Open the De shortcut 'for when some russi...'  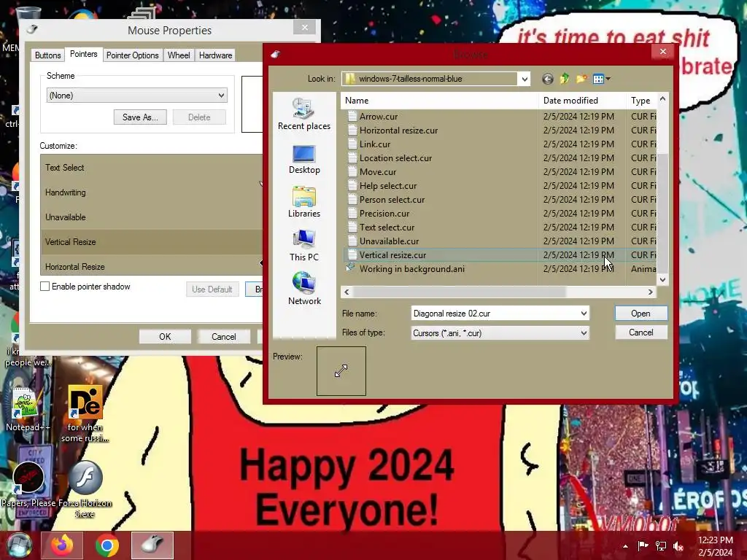[x=85, y=414]
